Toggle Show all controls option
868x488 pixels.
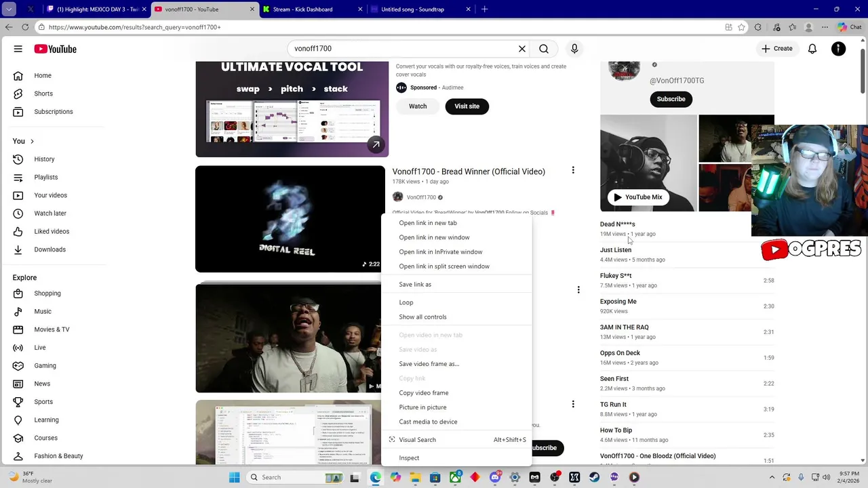(456, 317)
